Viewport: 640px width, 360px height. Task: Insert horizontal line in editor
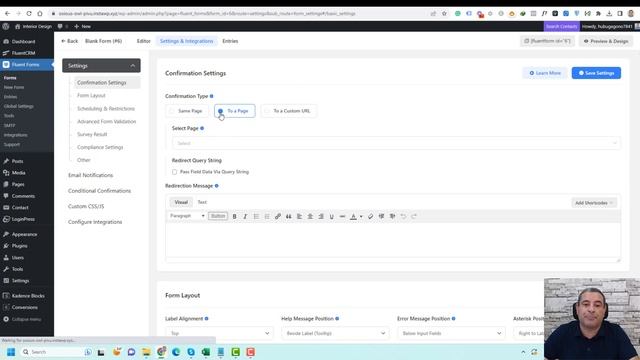click(342, 216)
